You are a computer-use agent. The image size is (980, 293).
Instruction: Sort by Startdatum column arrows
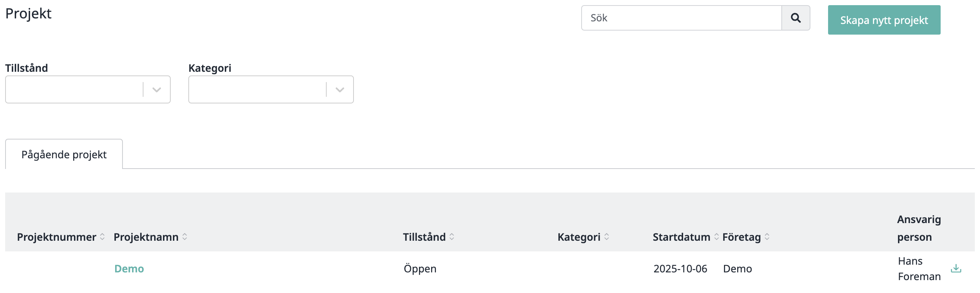click(x=716, y=237)
